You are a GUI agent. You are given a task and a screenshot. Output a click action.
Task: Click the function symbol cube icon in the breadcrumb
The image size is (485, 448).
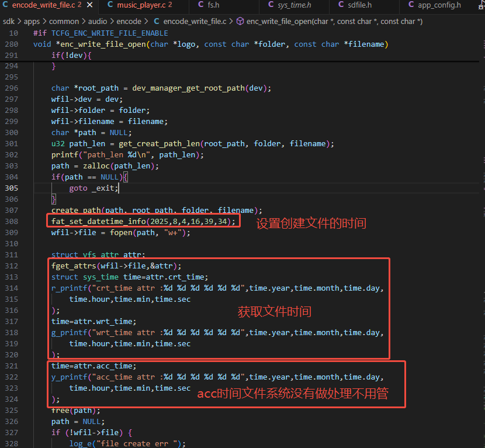point(240,22)
